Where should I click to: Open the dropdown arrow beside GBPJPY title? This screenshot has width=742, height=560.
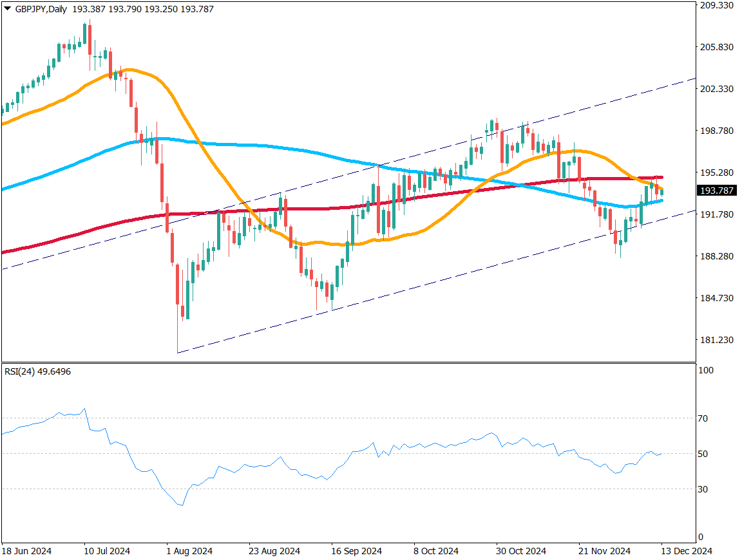[7, 9]
